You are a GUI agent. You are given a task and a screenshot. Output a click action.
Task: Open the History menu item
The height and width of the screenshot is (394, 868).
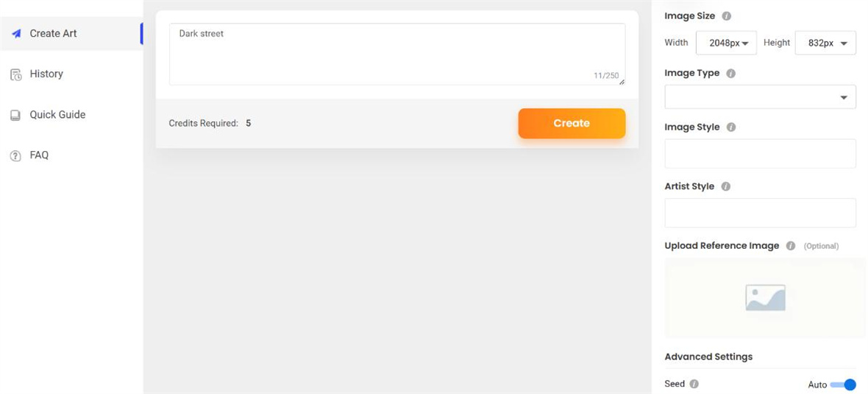46,74
